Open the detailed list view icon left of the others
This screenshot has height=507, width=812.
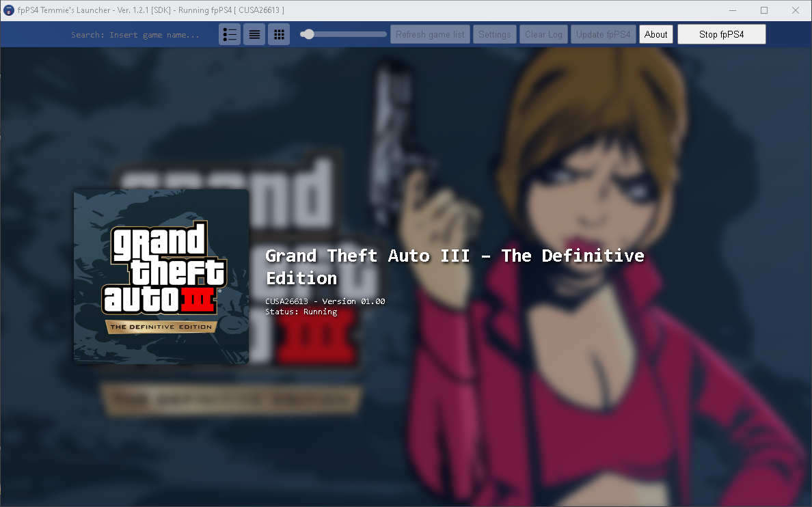pyautogui.click(x=230, y=33)
